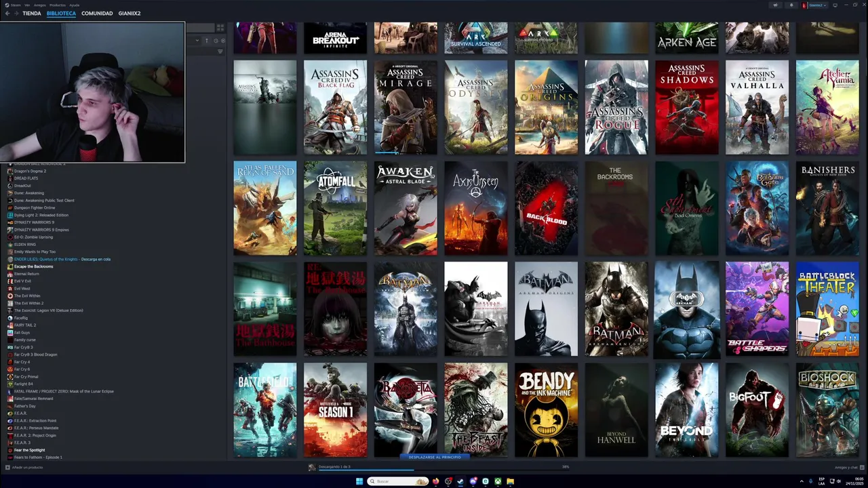The width and height of the screenshot is (868, 488).
Task: Click Desplazarse al principio button
Action: [434, 457]
